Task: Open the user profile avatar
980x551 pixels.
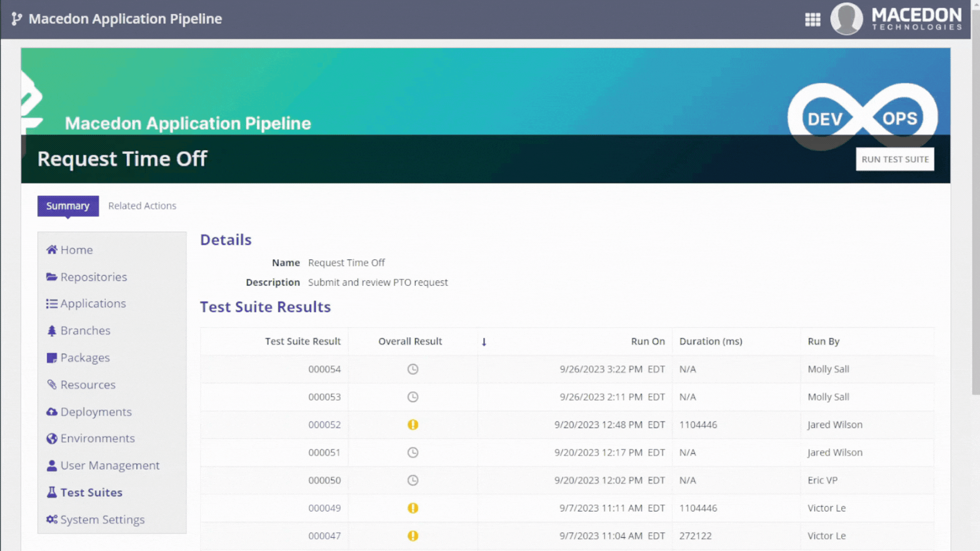Action: 847,19
